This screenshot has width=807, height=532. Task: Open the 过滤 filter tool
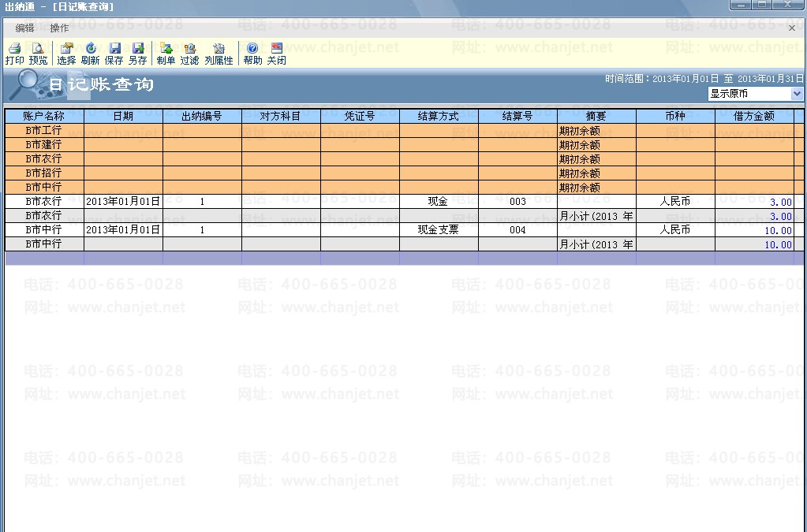pyautogui.click(x=189, y=54)
